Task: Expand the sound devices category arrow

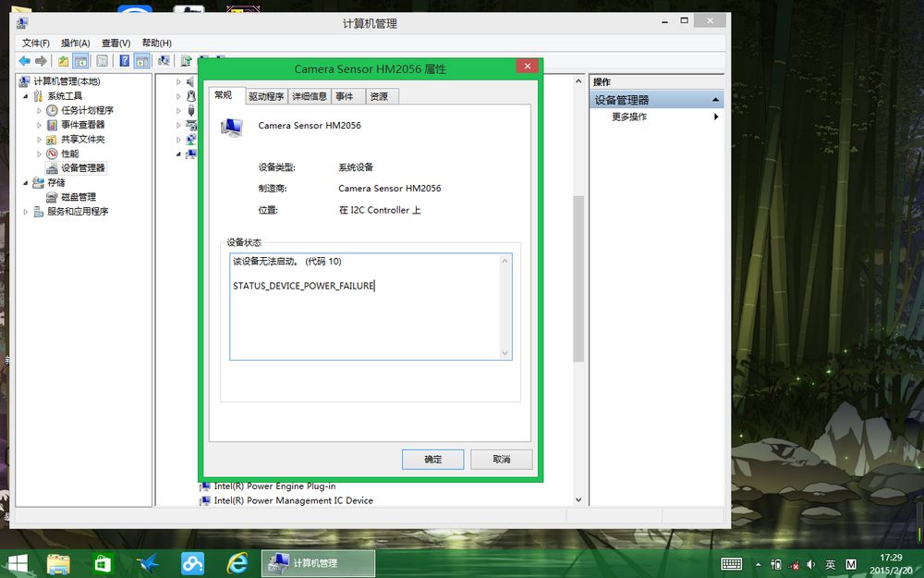Action: click(x=178, y=81)
